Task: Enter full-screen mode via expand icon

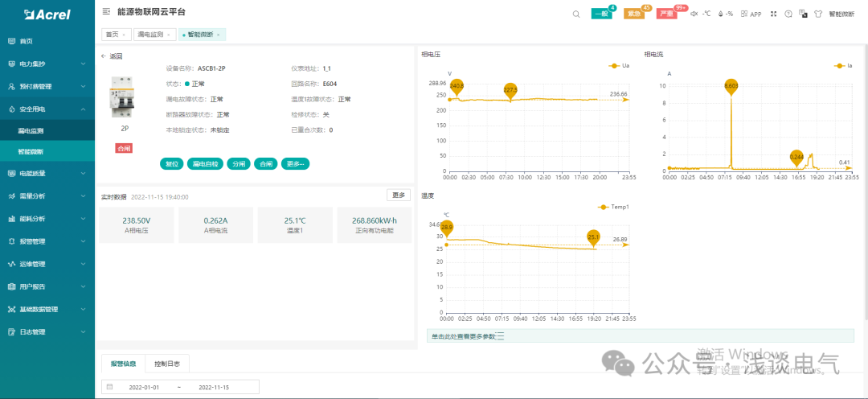Action: [x=774, y=14]
